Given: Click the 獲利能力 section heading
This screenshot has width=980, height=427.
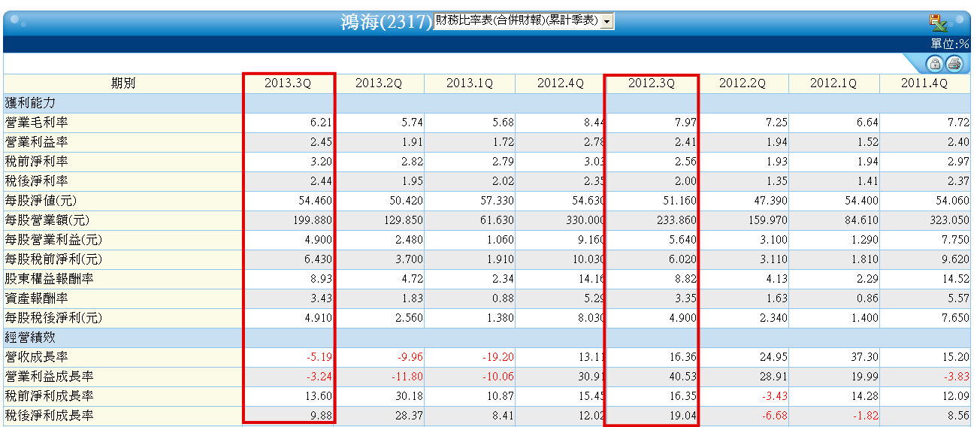Looking at the screenshot, I should click(30, 102).
